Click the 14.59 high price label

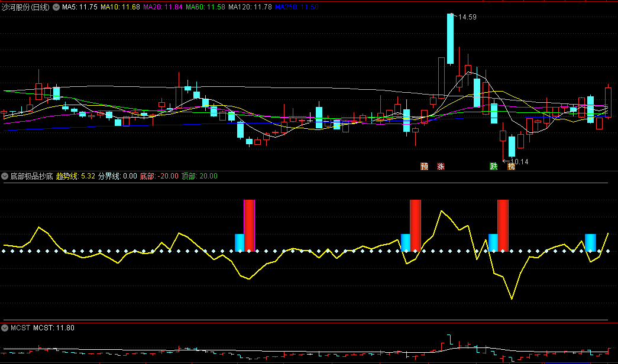467,17
